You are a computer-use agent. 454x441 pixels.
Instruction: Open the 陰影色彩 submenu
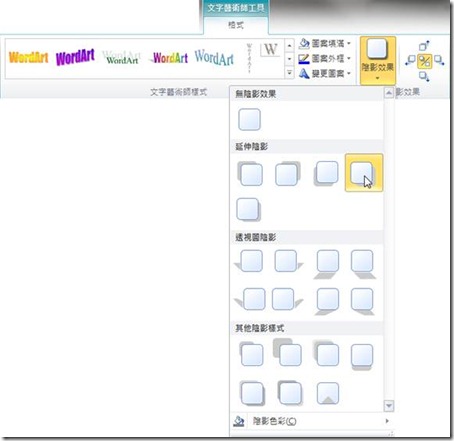tap(311, 421)
